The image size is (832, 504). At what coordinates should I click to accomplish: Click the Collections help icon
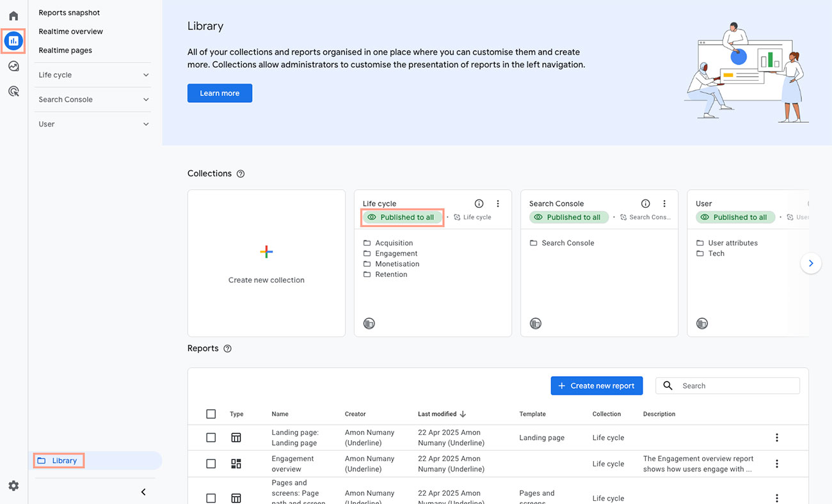coord(241,174)
